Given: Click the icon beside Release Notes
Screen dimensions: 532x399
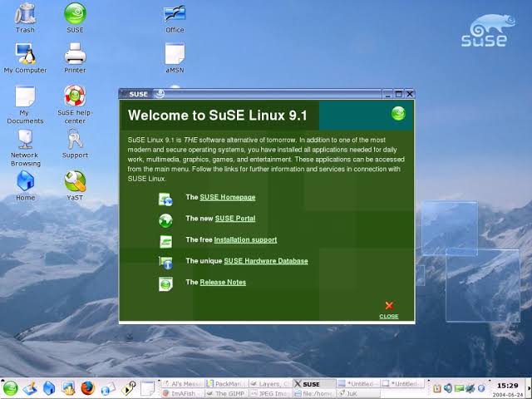Looking at the screenshot, I should point(165,284).
